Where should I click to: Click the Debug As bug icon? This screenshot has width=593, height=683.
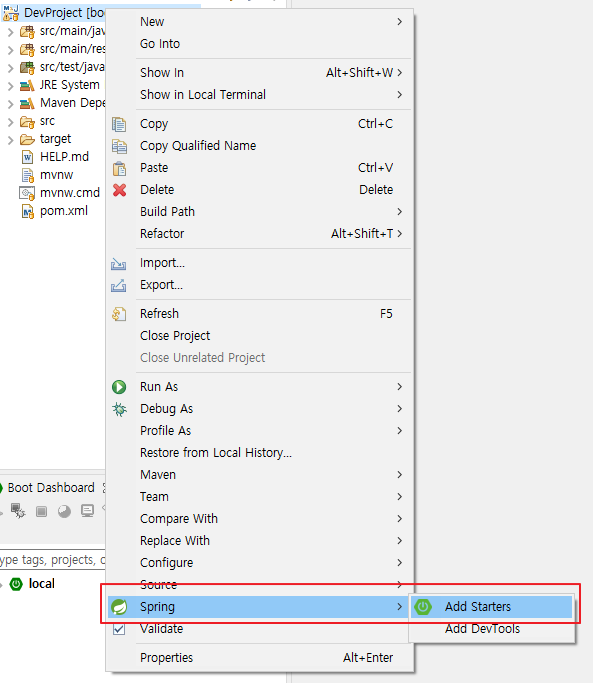tap(119, 409)
